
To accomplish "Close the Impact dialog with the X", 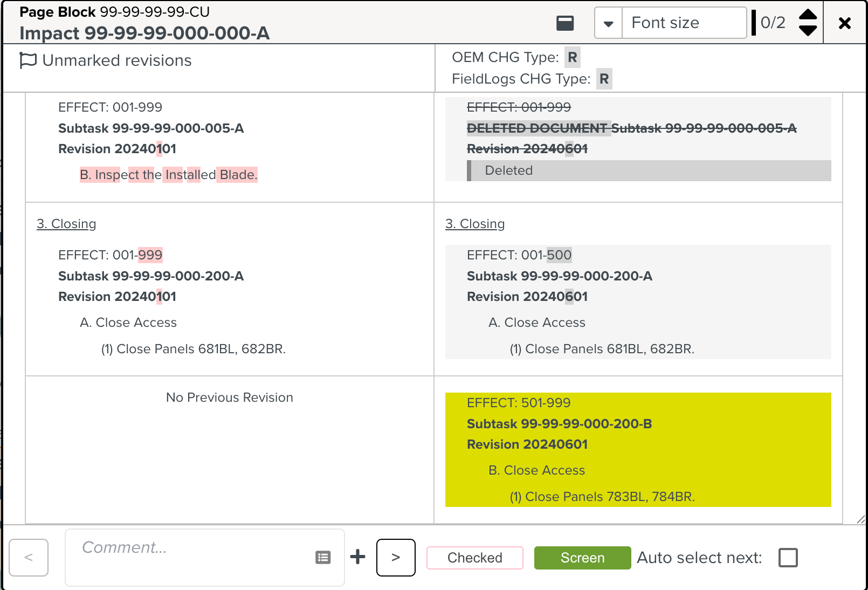I will click(844, 23).
